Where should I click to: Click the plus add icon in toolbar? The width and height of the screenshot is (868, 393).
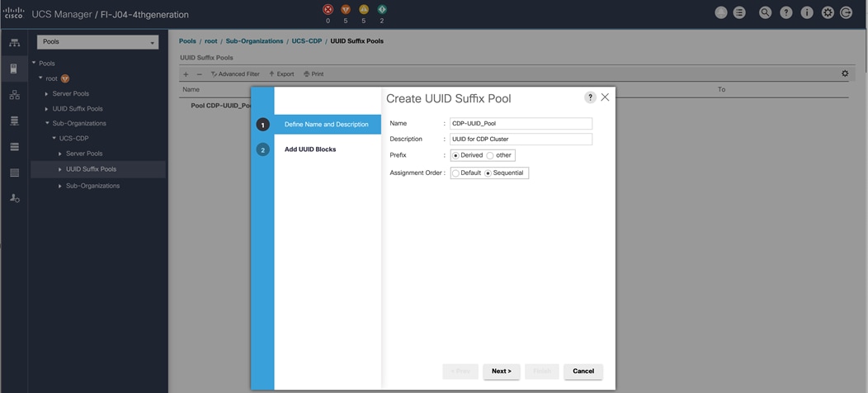pos(186,74)
